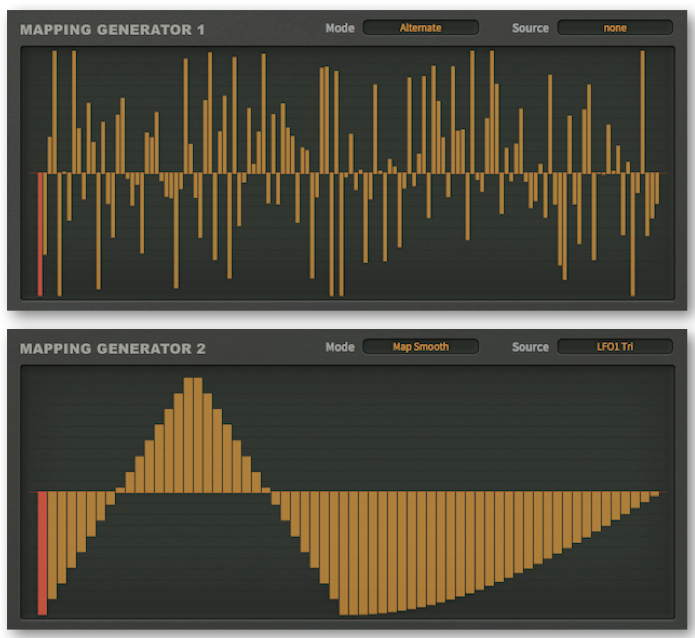This screenshot has width=695, height=638.
Task: Open Source dropdown in Mapping Generator 1
Action: [615, 27]
